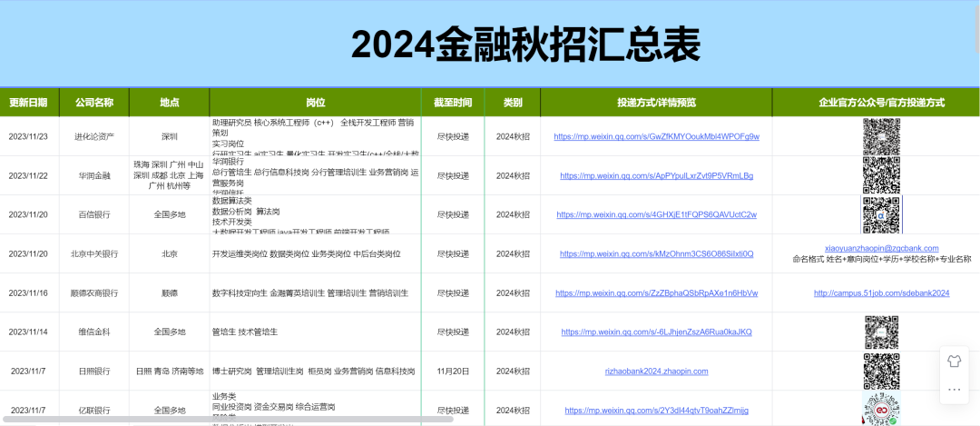Select 深圳 location cell of 进化论资产
Image resolution: width=980 pixels, height=426 pixels.
coord(170,136)
